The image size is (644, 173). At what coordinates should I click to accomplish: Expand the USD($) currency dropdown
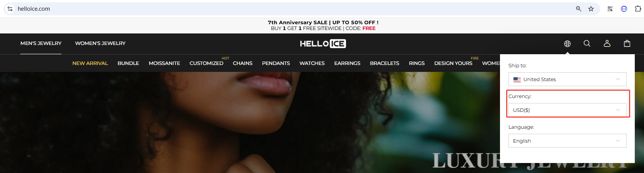[x=567, y=110]
